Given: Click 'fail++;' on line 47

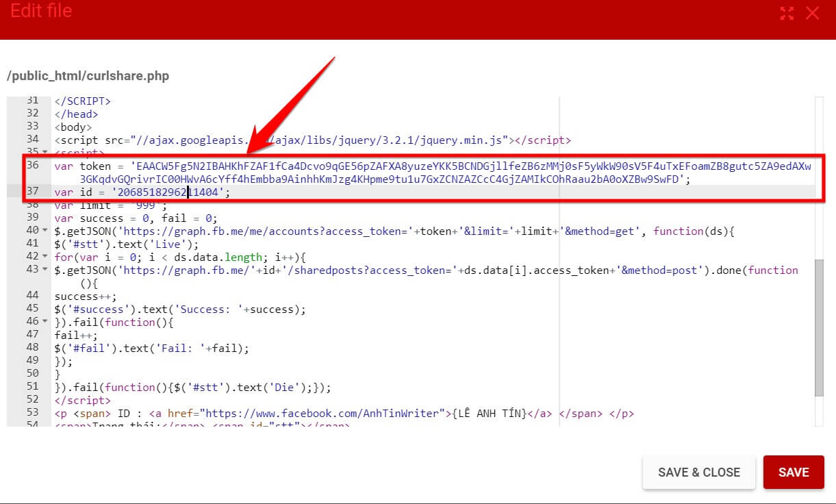Looking at the screenshot, I should (76, 336).
